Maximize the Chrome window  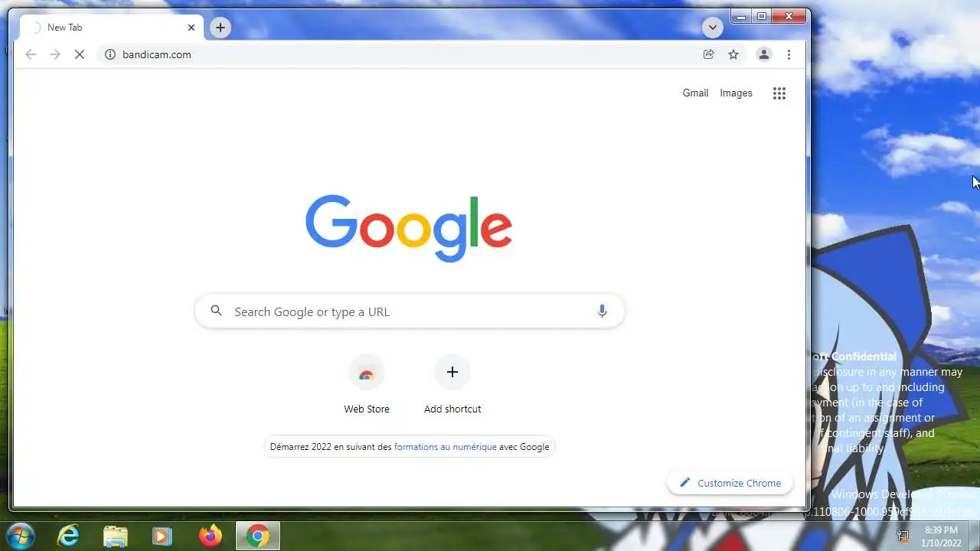pos(762,15)
